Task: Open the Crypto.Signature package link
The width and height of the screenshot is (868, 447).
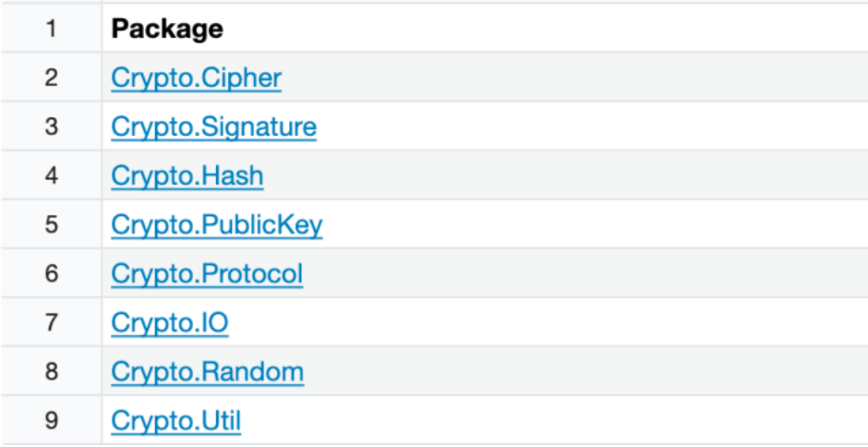Action: [x=213, y=127]
